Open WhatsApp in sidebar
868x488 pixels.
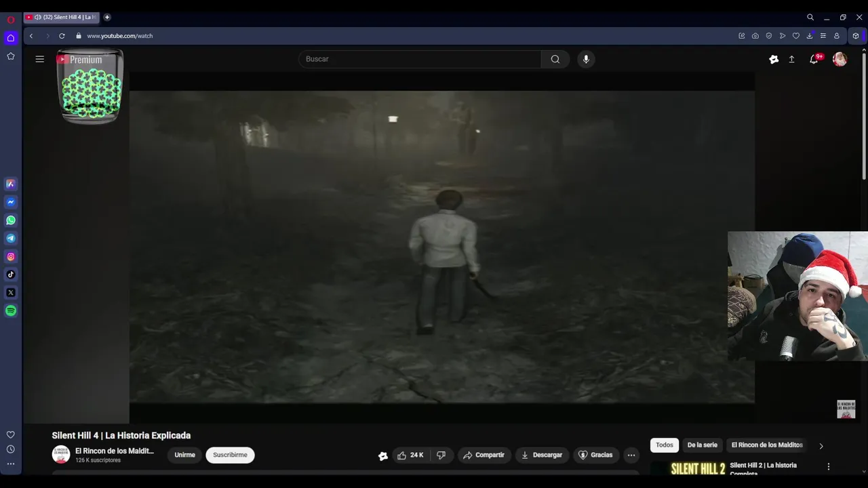coord(11,220)
